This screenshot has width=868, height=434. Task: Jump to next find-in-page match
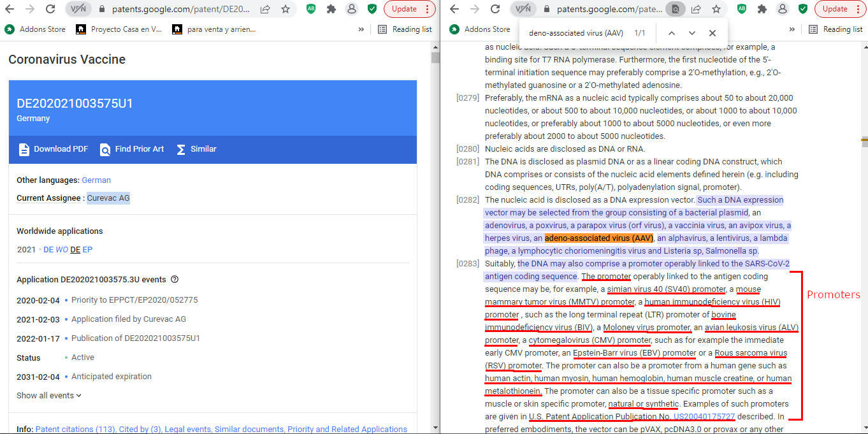(691, 33)
